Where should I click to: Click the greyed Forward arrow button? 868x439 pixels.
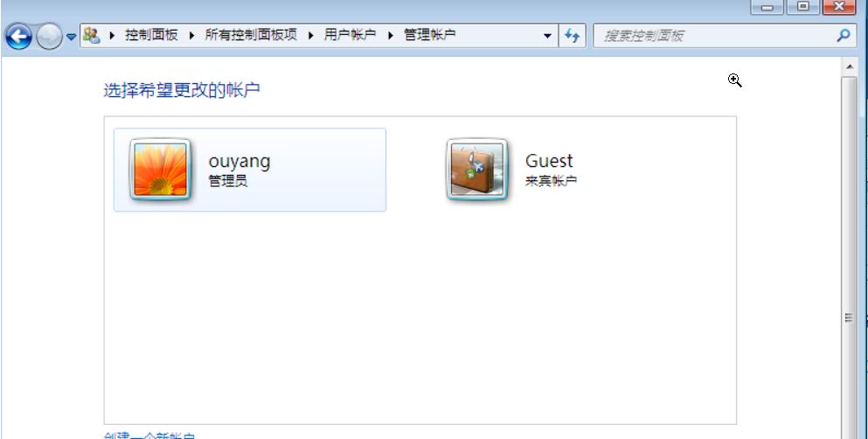pos(49,37)
